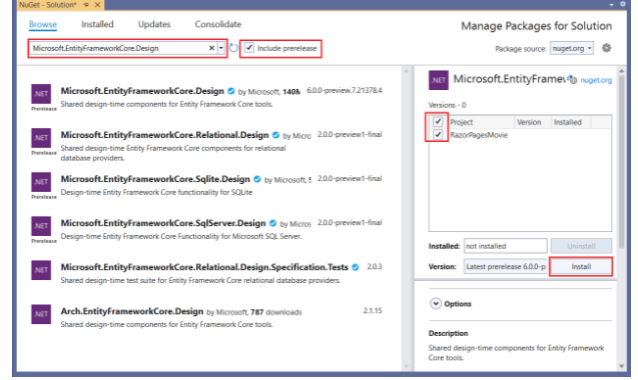This screenshot has height=380, width=638.
Task: Click the Description heading in details pane
Action: pyautogui.click(x=448, y=333)
